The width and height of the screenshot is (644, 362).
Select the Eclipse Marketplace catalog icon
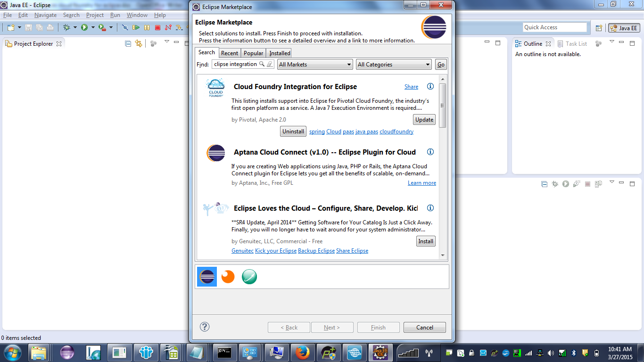(207, 277)
